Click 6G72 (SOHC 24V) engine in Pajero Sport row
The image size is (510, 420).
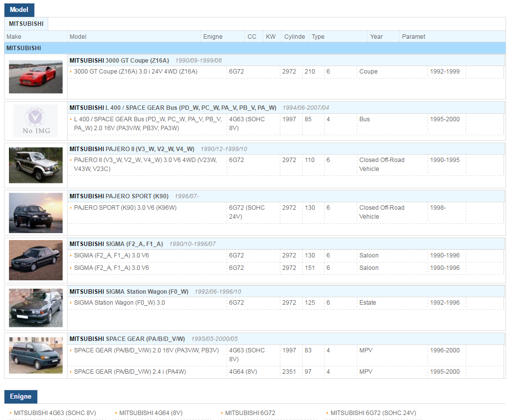[247, 212]
